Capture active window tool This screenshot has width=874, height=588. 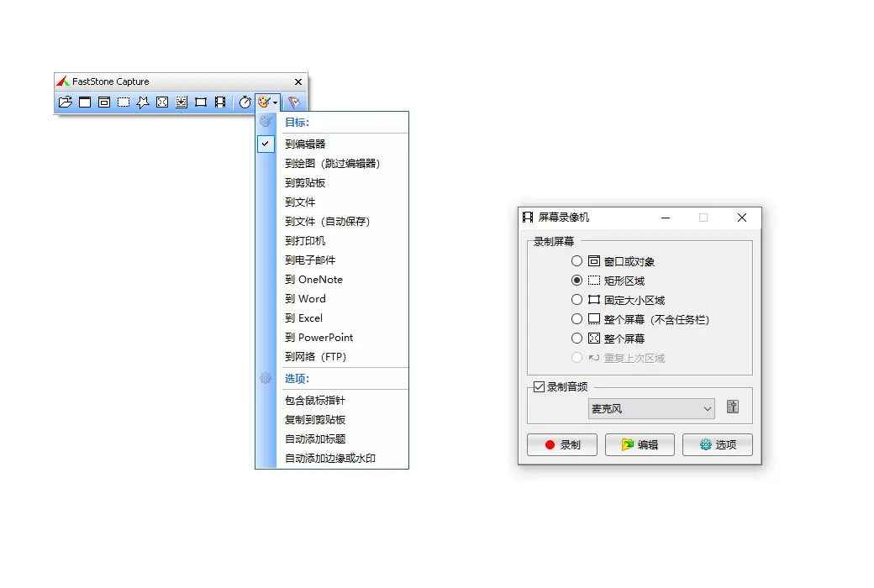[85, 102]
